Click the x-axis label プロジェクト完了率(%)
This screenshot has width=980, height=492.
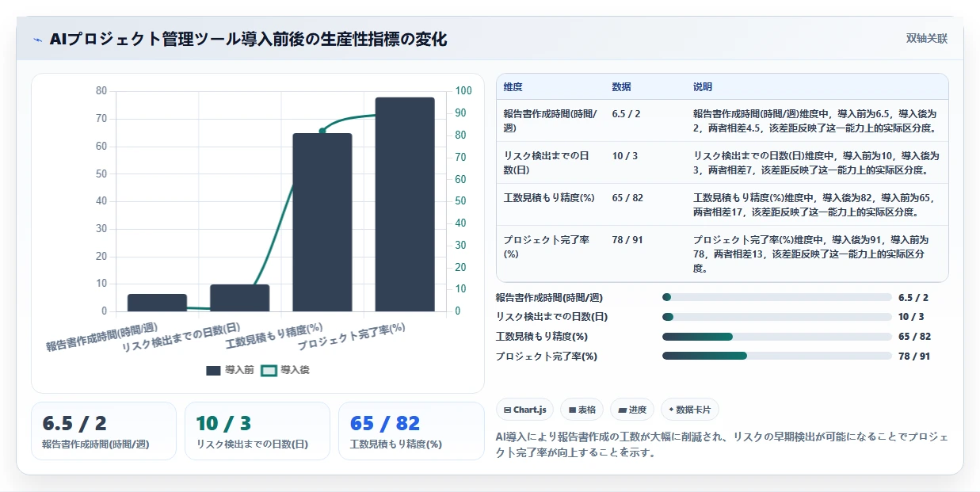352,338
